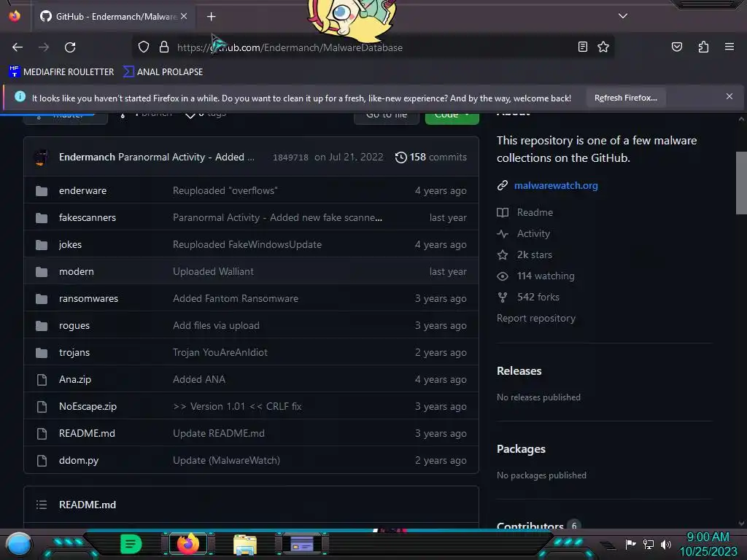Open README outline list icon

pos(42,505)
